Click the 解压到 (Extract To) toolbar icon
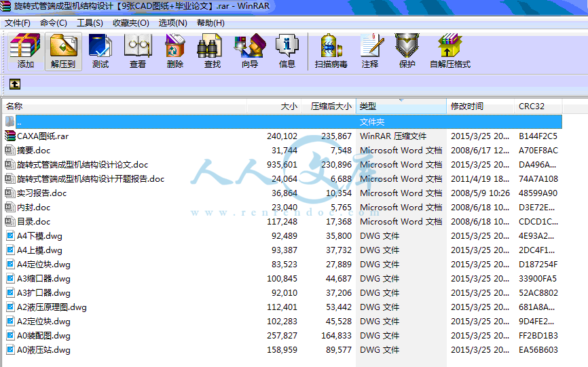 coord(63,45)
